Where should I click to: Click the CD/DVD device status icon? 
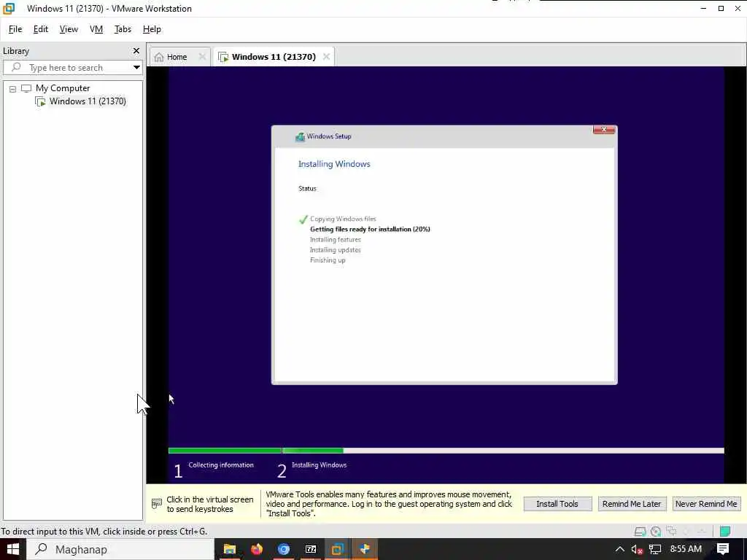tap(656, 532)
